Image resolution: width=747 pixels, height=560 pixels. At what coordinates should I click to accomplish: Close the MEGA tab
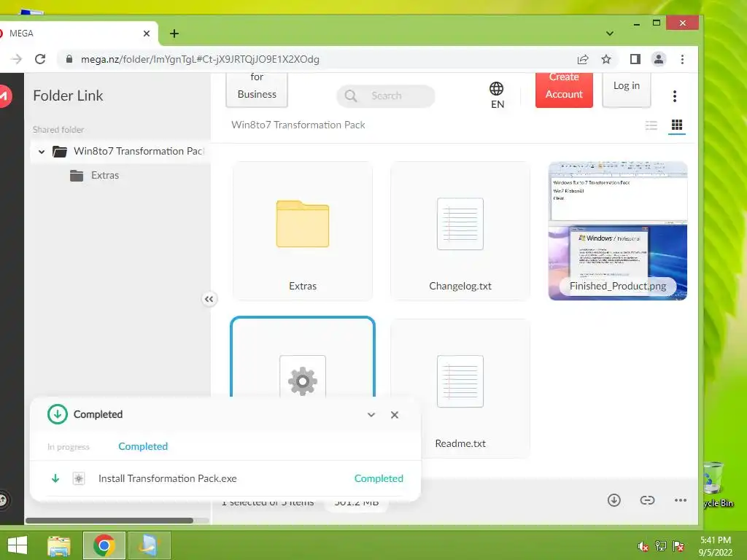tap(147, 34)
